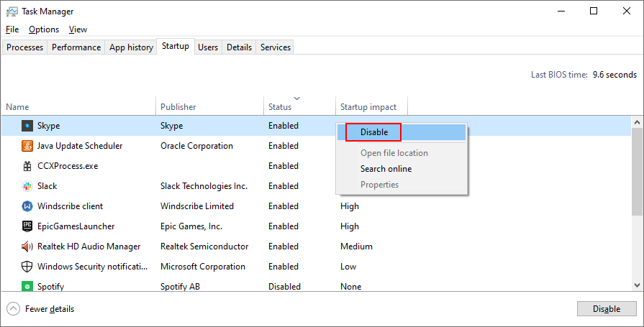
Task: Click the Slack app icon
Action: tap(27, 186)
